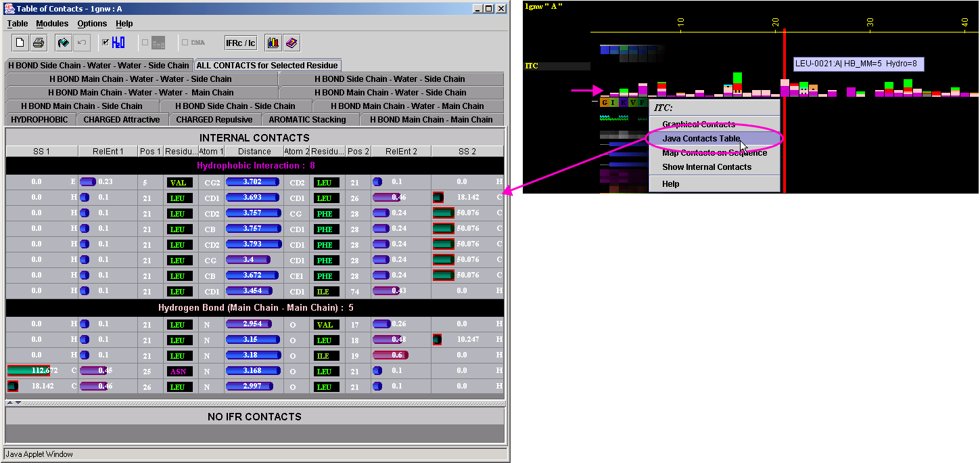The width and height of the screenshot is (980, 463).
Task: Click the 10.247 SS 2 value
Action: 467,340
